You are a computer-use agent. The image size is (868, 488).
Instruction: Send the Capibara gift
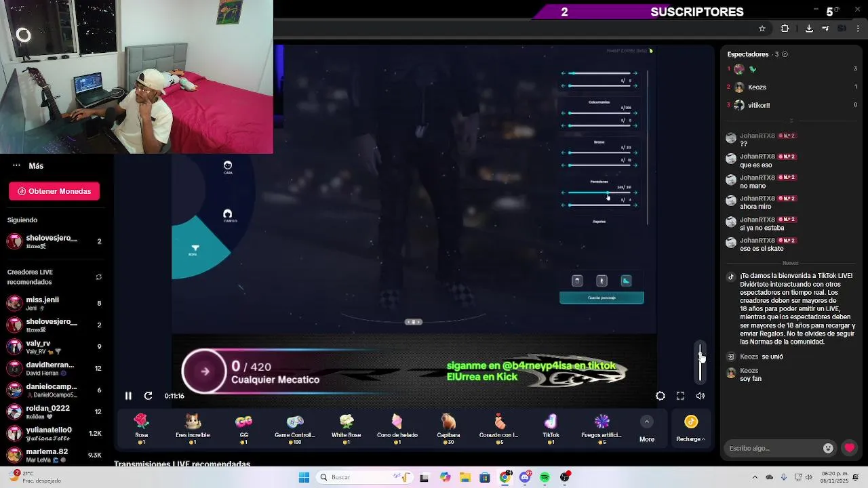448,429
